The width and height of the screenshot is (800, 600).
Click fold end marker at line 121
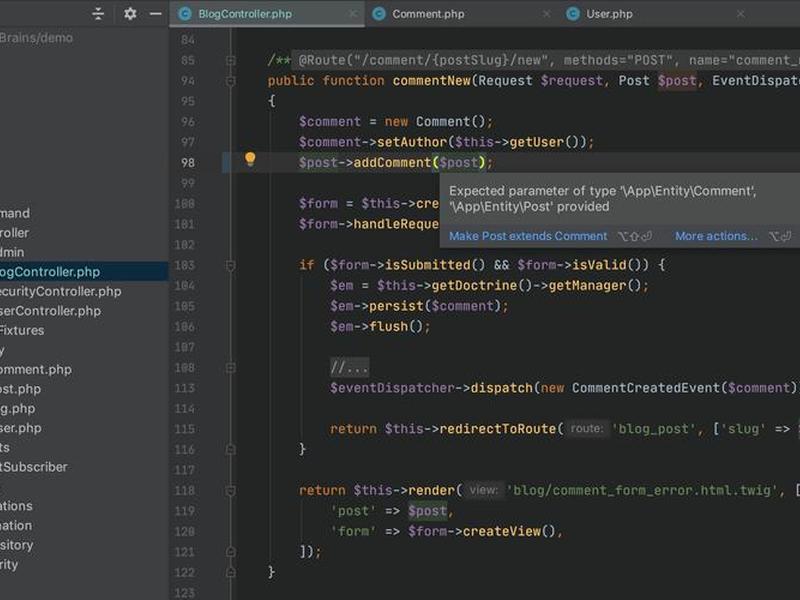[x=231, y=552]
